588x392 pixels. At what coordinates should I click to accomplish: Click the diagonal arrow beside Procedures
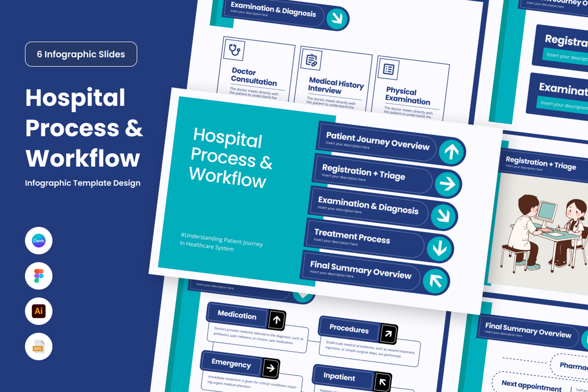[x=388, y=334]
